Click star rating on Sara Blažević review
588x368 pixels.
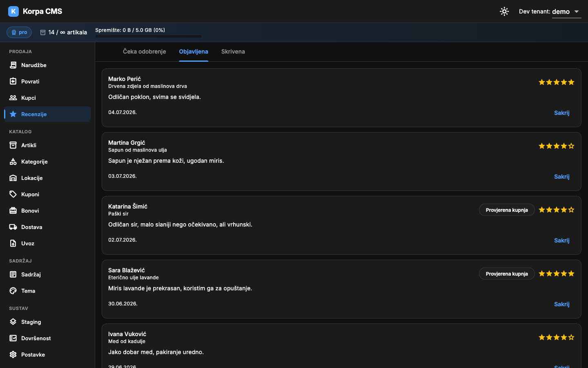pos(557,274)
